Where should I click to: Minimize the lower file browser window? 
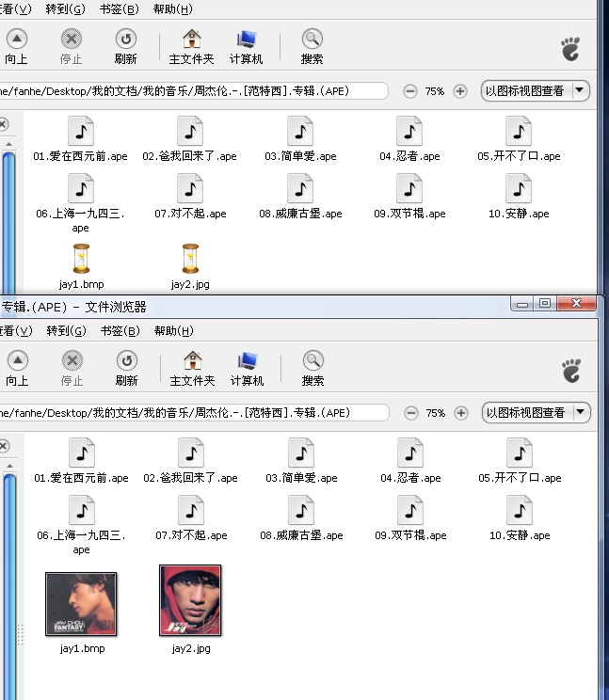coord(522,303)
